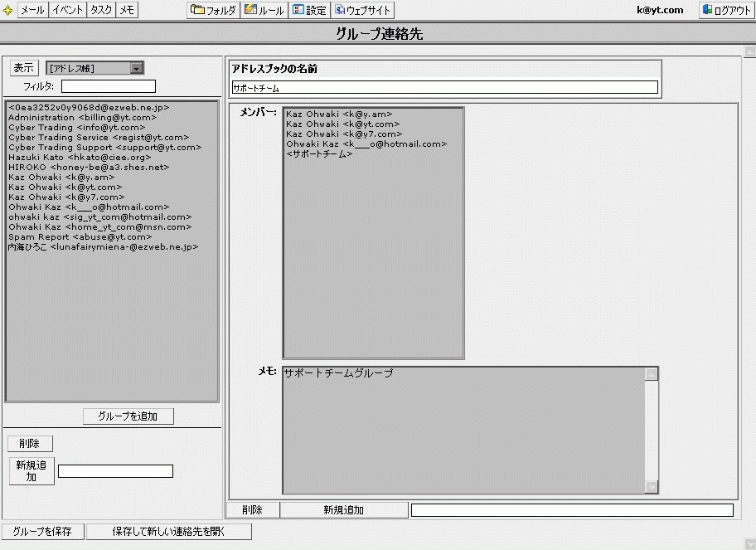Expand the [アドレス帳] address book dropdown

click(138, 68)
